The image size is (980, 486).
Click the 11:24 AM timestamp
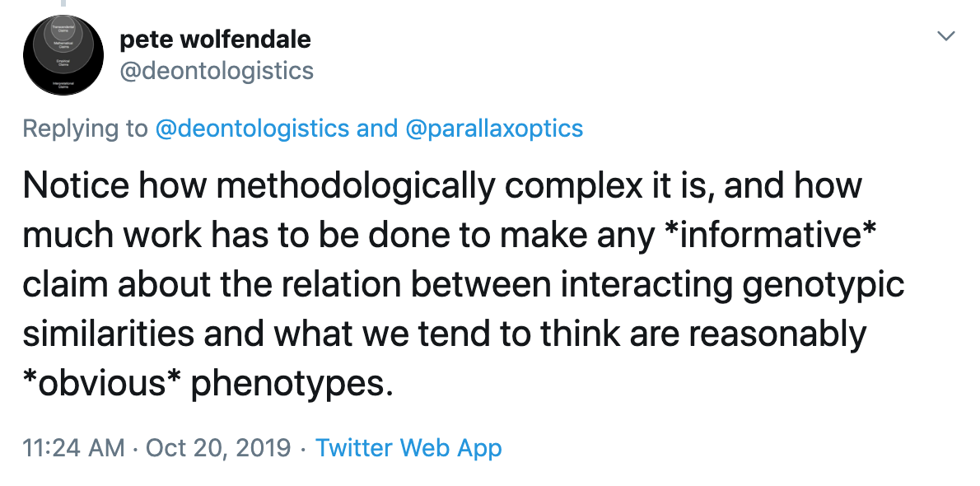coord(73,448)
